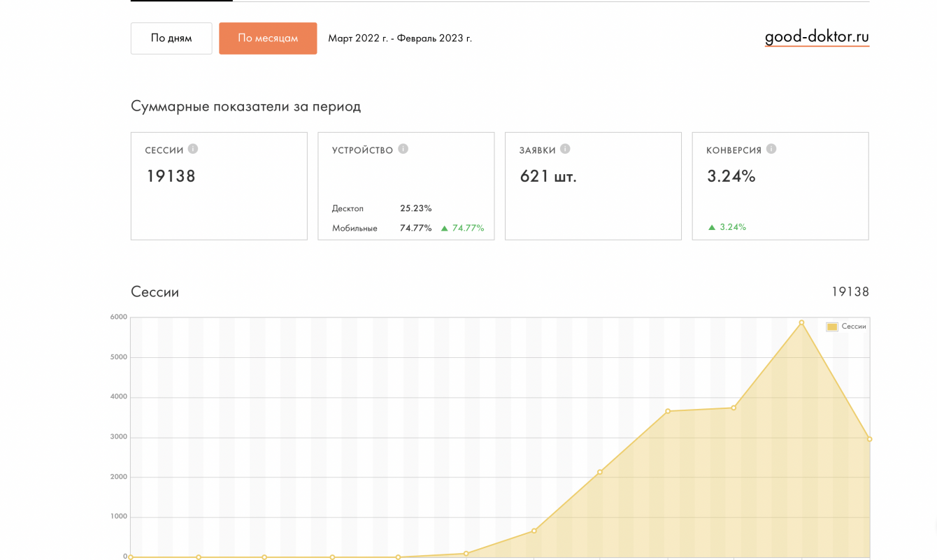Click the 19138 value in the СЕССИИ card
The image size is (937, 560).
(x=171, y=176)
